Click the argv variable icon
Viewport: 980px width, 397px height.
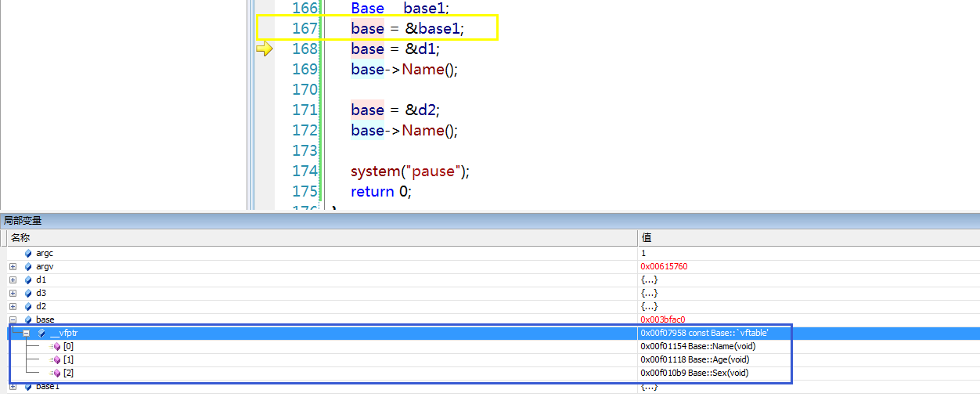[28, 267]
